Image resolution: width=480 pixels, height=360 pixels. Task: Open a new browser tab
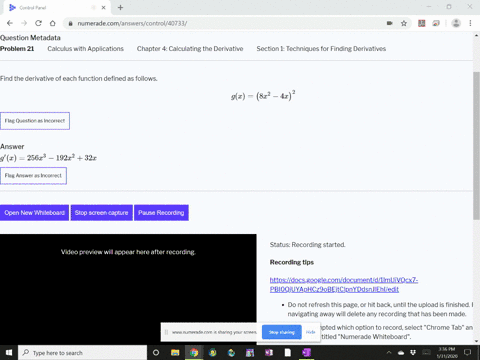click(x=120, y=7)
